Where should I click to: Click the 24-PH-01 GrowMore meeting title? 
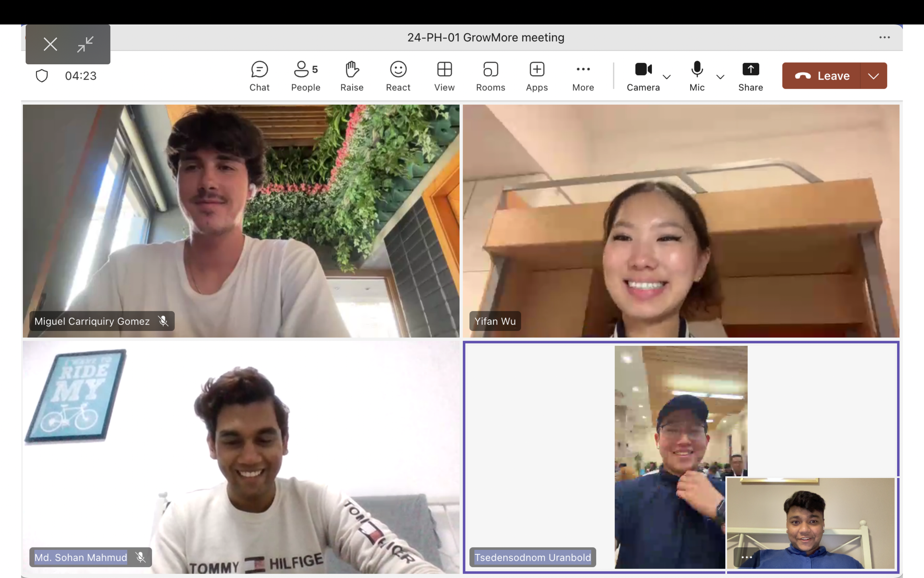tap(486, 37)
